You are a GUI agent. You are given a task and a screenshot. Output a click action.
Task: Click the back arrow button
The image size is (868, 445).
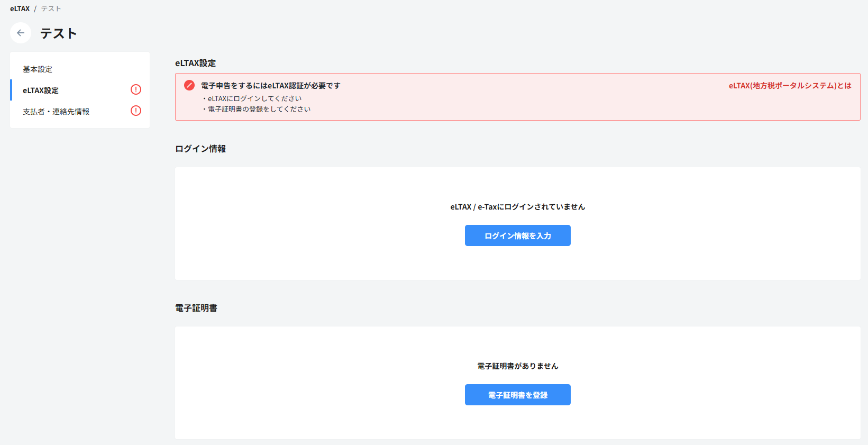click(21, 33)
